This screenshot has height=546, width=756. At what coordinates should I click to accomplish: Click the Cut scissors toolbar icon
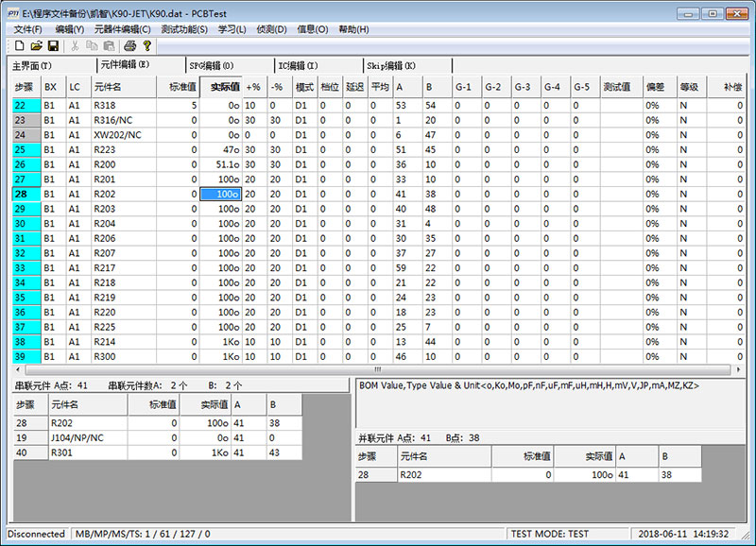[x=75, y=45]
